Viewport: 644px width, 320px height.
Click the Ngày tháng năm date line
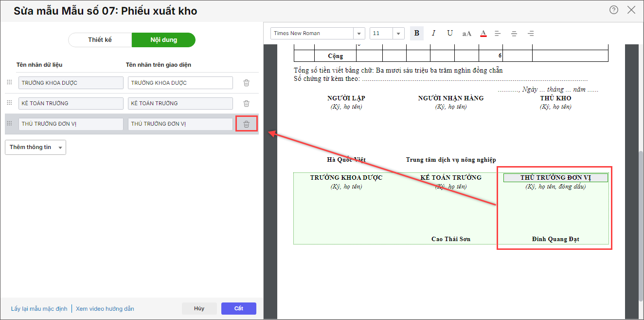548,90
